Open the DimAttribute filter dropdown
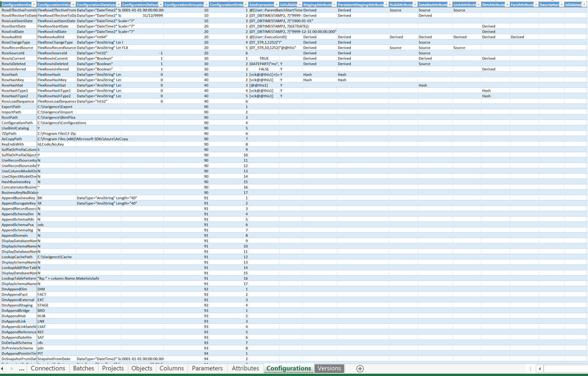This screenshot has height=376, width=588. tap(507, 5)
